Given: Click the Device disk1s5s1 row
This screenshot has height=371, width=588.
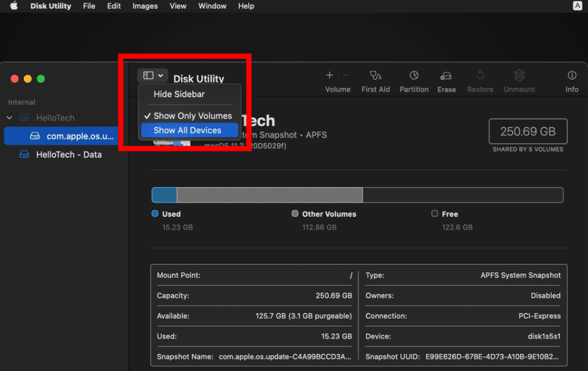Looking at the screenshot, I should coord(463,336).
